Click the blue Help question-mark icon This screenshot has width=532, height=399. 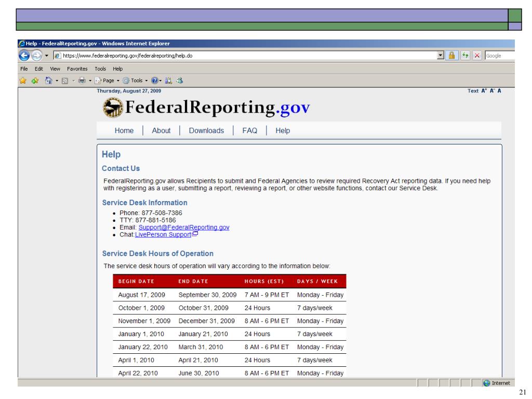click(x=154, y=81)
